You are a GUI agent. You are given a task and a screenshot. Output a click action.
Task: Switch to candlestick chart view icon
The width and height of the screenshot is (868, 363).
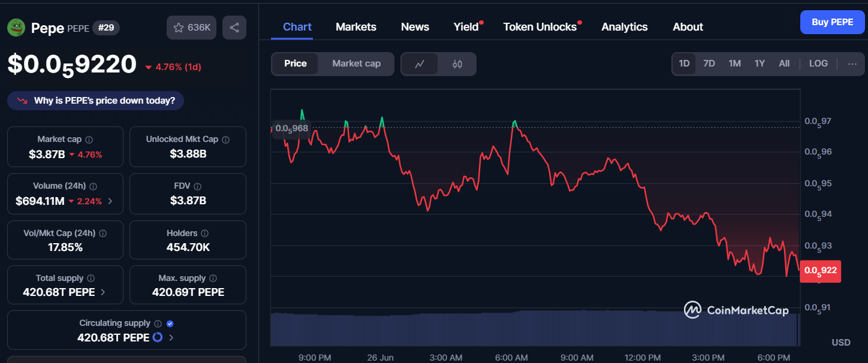(x=457, y=64)
